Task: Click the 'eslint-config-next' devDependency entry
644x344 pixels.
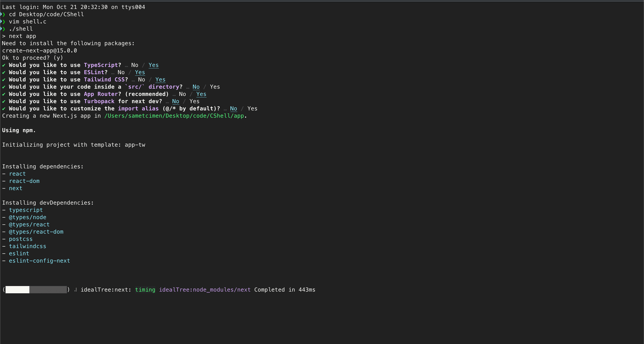Action: (x=40, y=261)
